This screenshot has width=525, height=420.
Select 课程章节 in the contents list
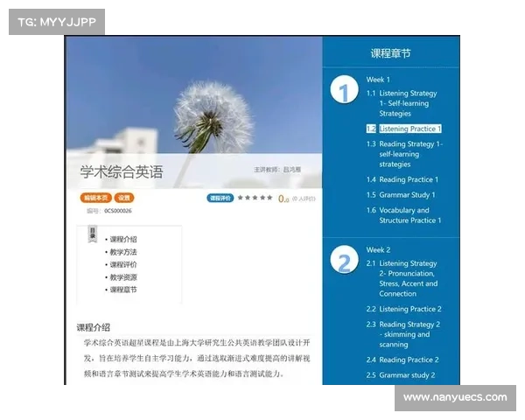coord(122,290)
